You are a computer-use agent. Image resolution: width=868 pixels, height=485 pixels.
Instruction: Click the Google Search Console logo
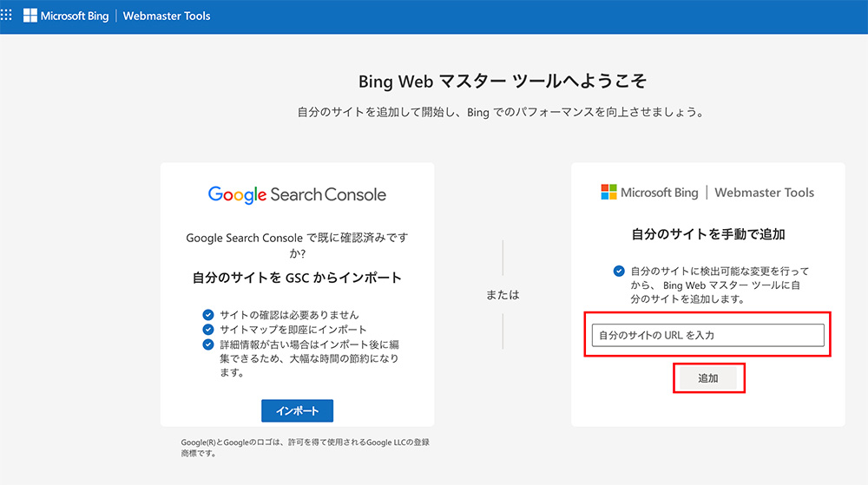point(297,194)
